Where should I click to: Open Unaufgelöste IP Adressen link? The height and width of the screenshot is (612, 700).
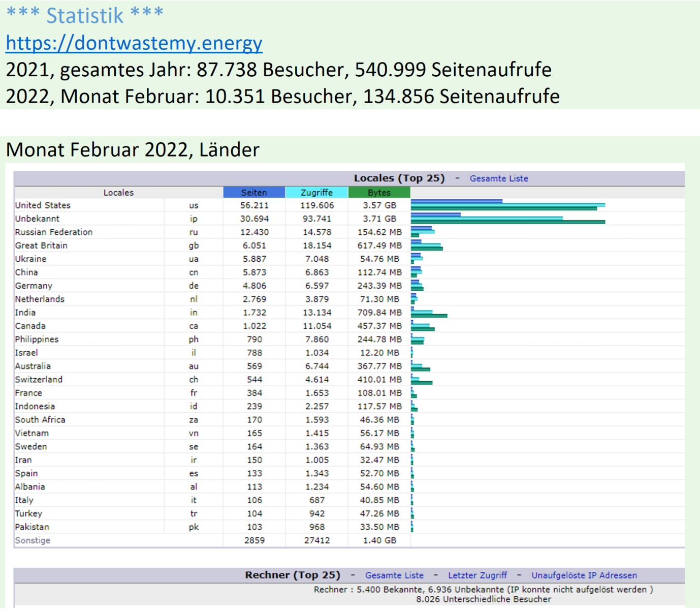[x=584, y=575]
